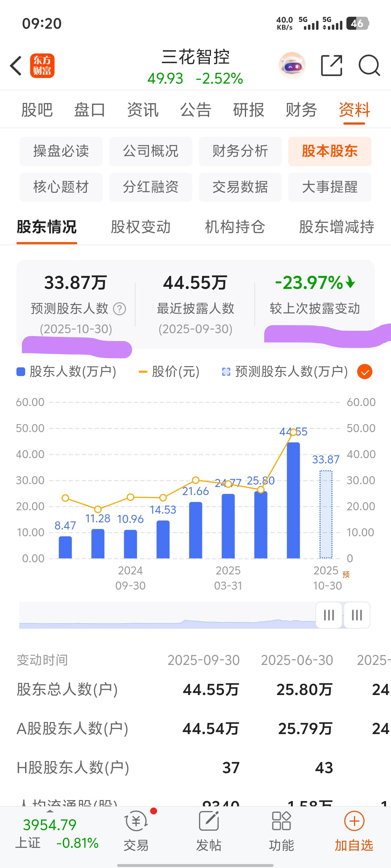Tap the 44.55万 最近披露人数 figure
The width and height of the screenshot is (391, 868).
(x=195, y=282)
